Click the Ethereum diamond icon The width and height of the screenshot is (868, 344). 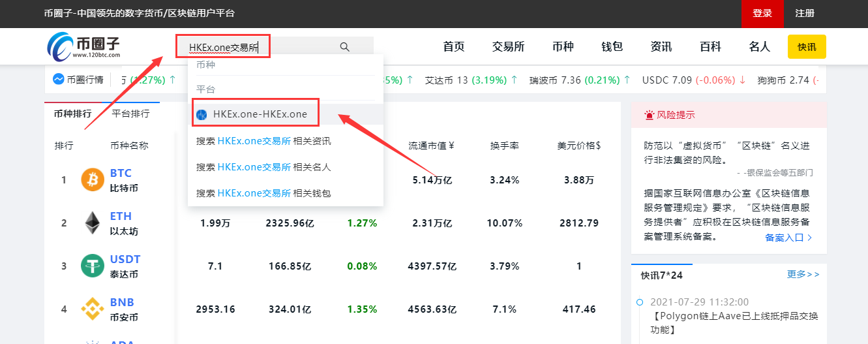click(x=93, y=223)
